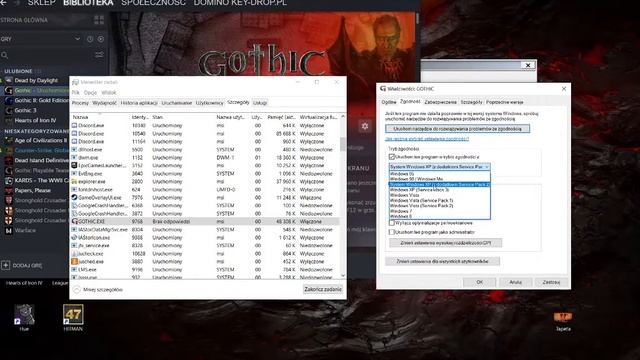The image size is (640, 360).
Task: Open the Zabezpieczenia tab in properties
Action: (440, 102)
